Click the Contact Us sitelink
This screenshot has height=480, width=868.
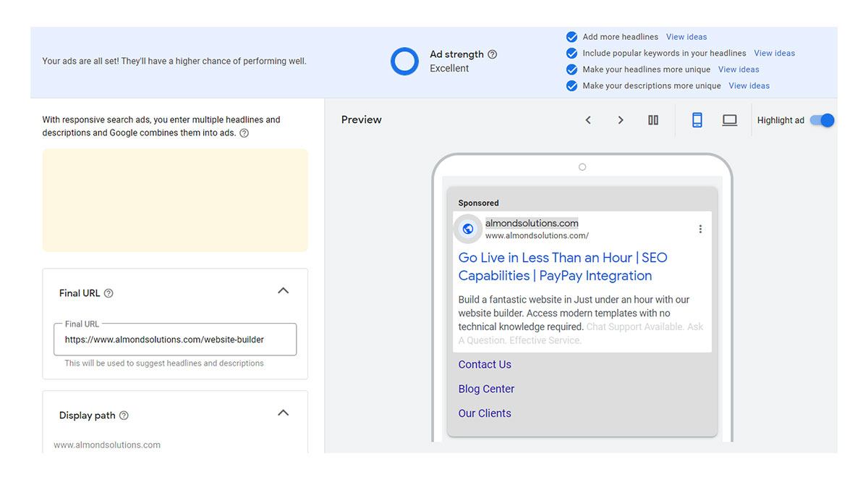pos(485,364)
